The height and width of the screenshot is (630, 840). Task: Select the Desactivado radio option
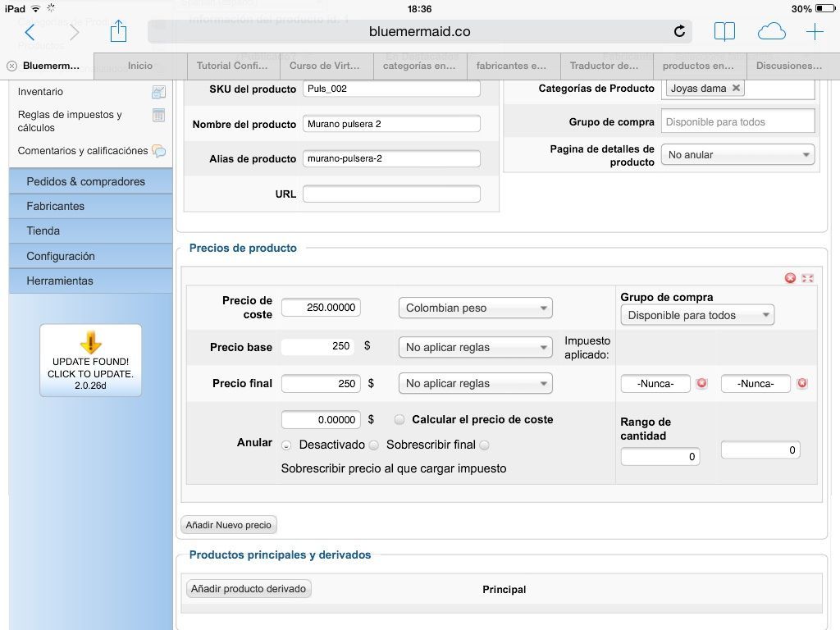click(286, 445)
